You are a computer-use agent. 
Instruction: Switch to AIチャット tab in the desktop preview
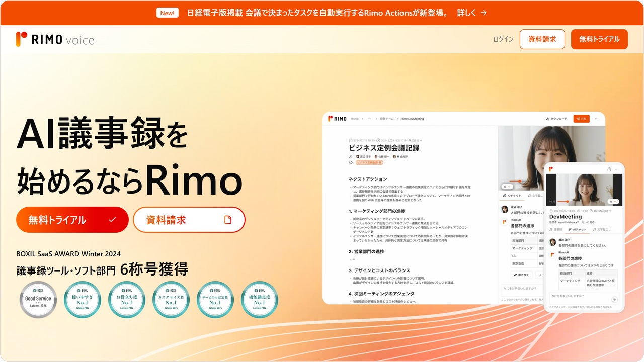512,196
